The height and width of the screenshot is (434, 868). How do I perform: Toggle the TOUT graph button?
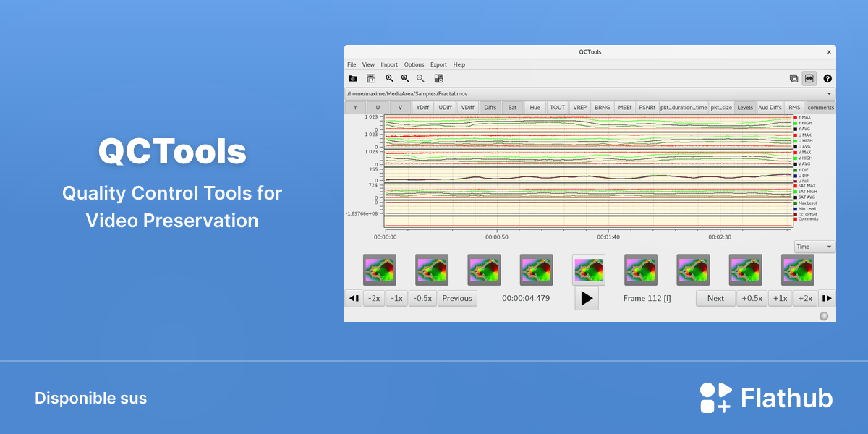click(x=557, y=107)
